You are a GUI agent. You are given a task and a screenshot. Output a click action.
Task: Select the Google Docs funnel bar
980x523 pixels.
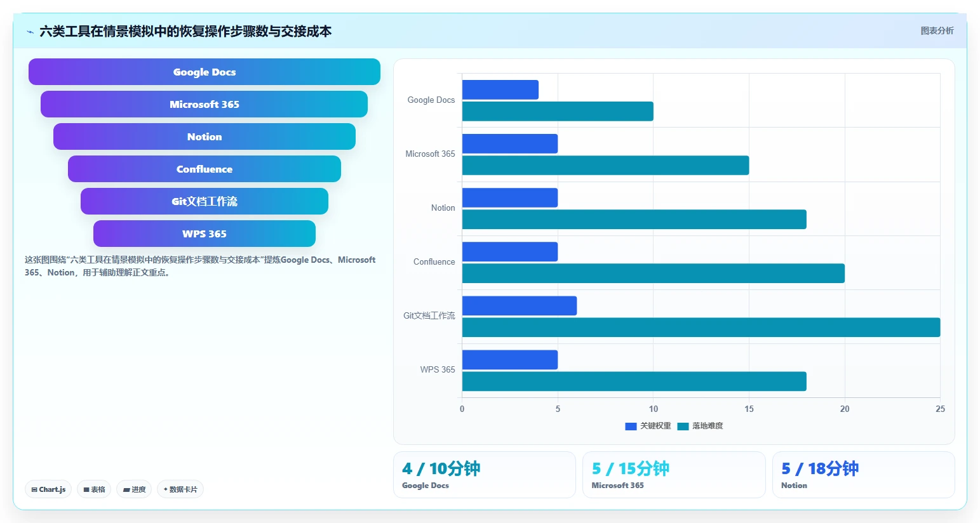click(x=205, y=72)
